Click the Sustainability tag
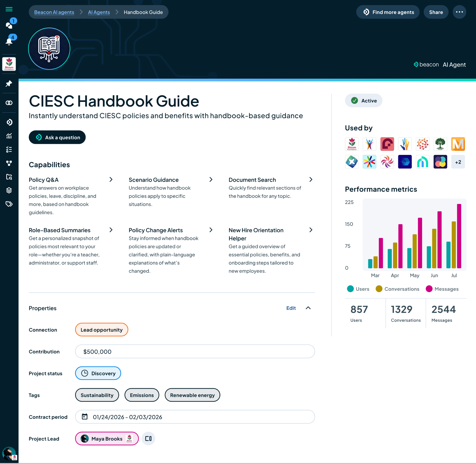 (x=97, y=395)
